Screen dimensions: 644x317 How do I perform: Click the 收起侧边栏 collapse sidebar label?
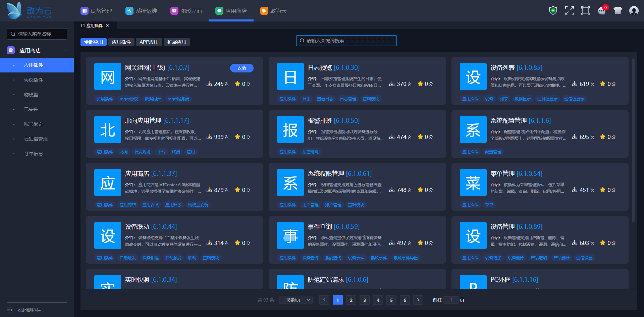click(29, 310)
